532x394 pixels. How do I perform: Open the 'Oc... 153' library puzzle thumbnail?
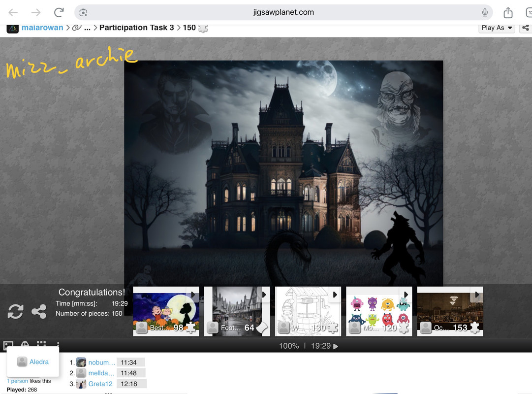pyautogui.click(x=450, y=311)
